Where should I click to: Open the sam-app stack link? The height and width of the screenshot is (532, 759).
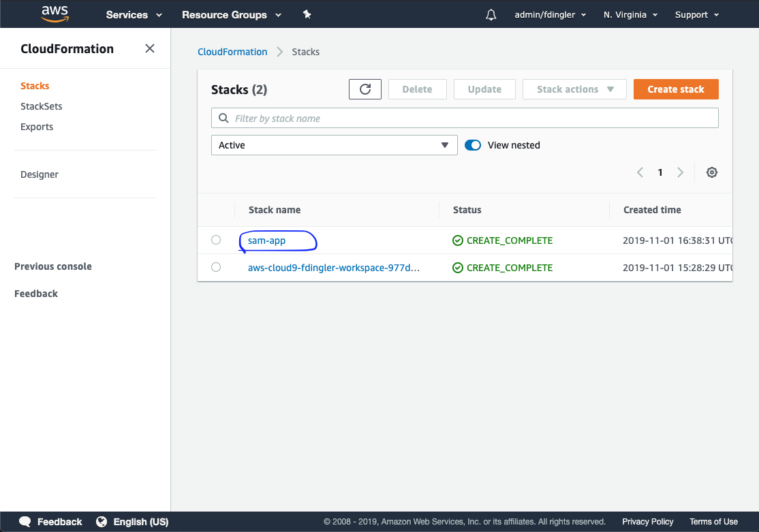266,240
